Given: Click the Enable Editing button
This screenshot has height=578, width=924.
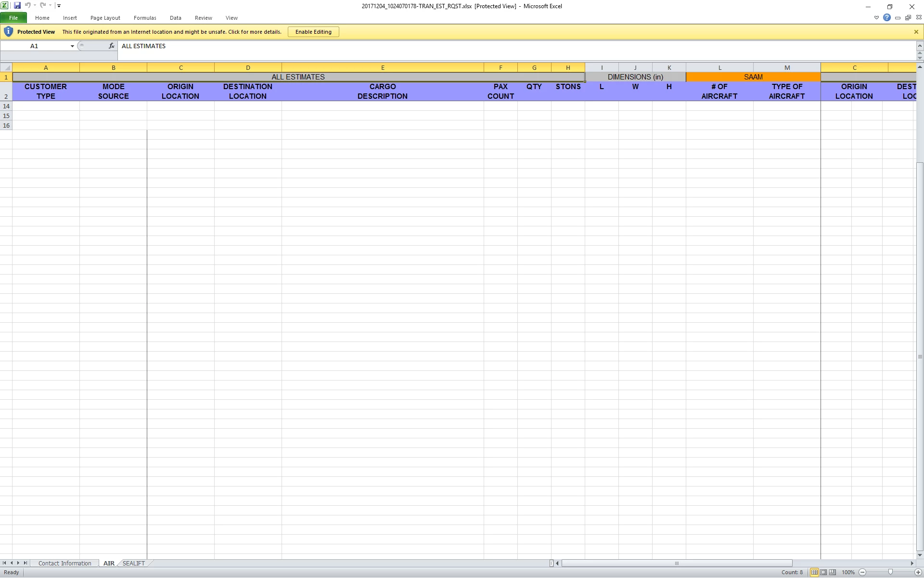Looking at the screenshot, I should pos(313,32).
